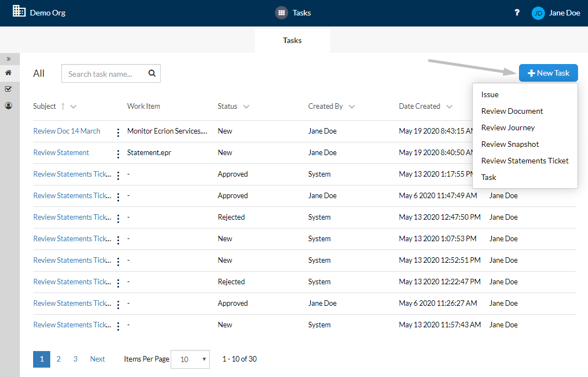Open actions menu for Review Doc 14 March
This screenshot has height=377, width=588.
(118, 132)
